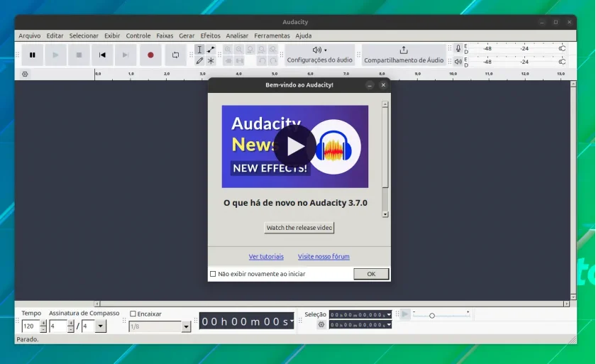Select the Draw (pencil) tool
Viewport: 596px width, 364px height.
tap(199, 61)
